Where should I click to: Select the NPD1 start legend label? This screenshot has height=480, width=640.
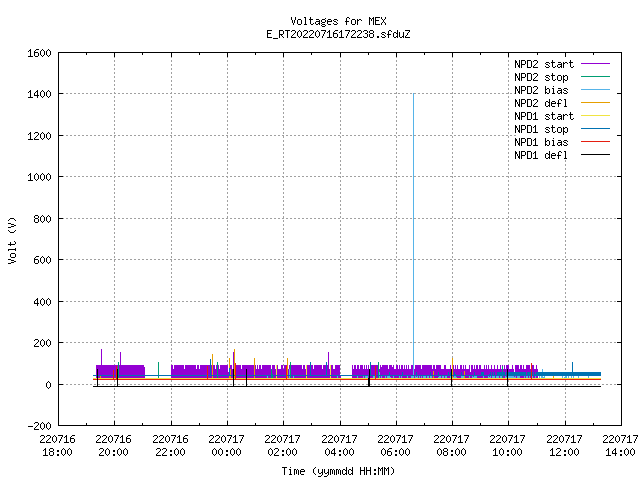pyautogui.click(x=544, y=116)
